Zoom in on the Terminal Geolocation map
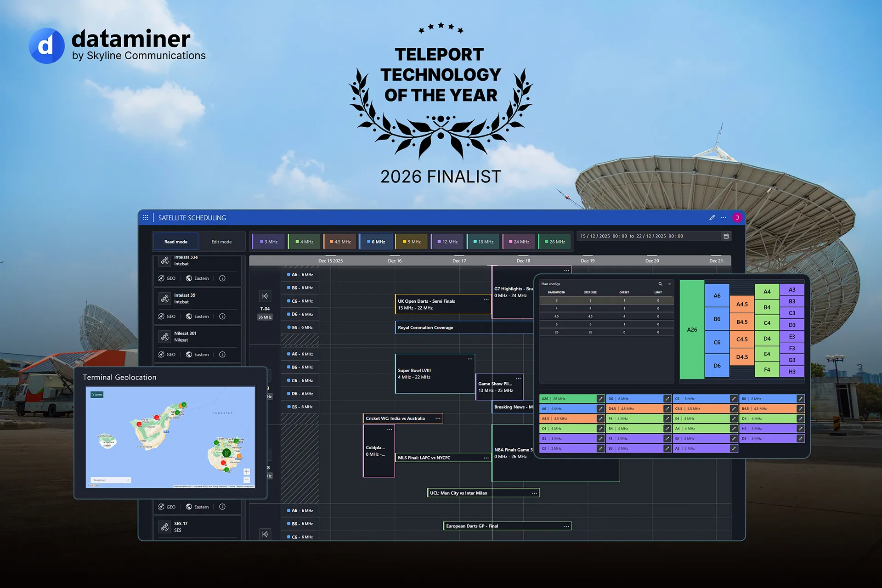882x588 pixels. coord(247,472)
